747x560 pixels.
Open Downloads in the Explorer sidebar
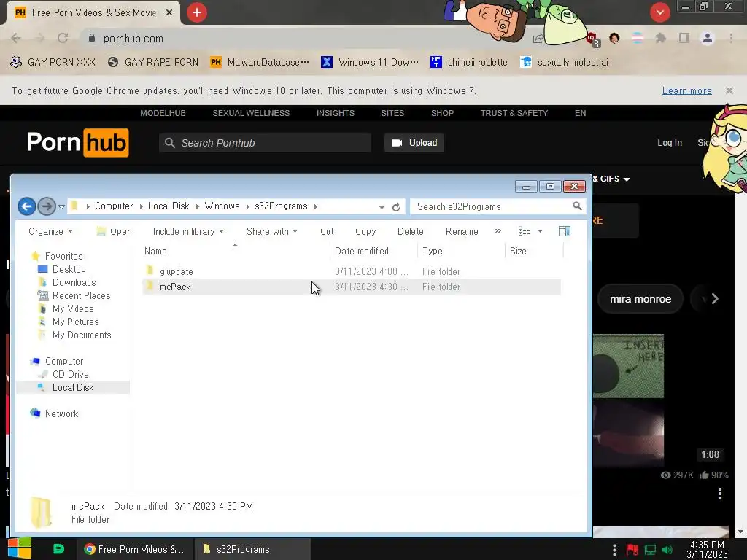[74, 282]
